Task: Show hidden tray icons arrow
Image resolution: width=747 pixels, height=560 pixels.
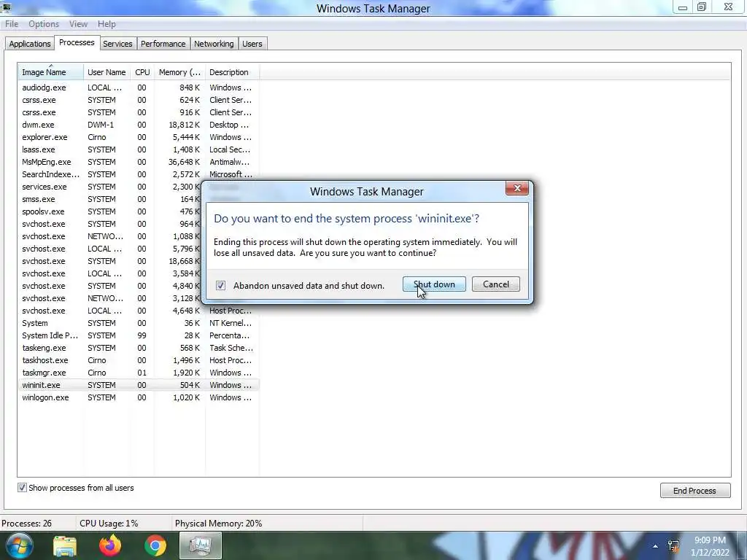Action: 656,546
